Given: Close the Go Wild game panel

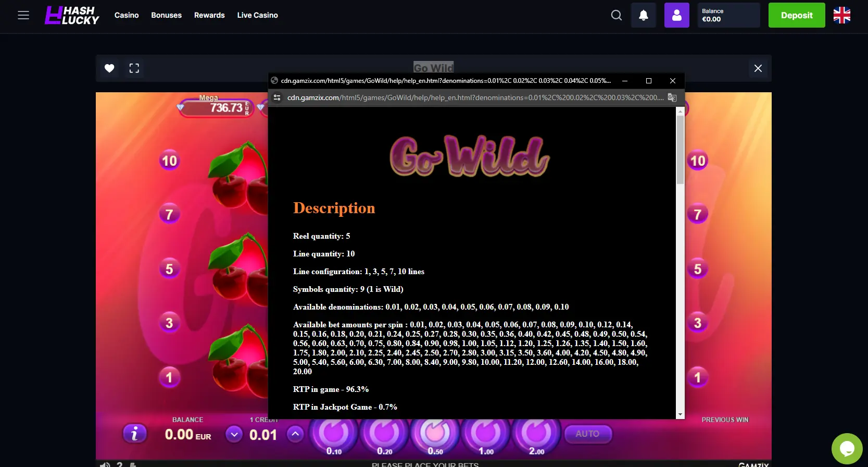Looking at the screenshot, I should [x=758, y=68].
